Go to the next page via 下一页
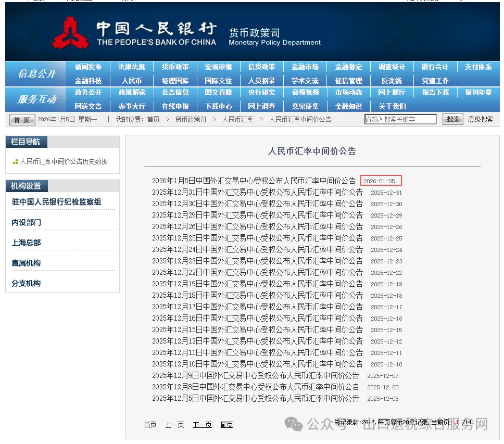 click(x=202, y=424)
